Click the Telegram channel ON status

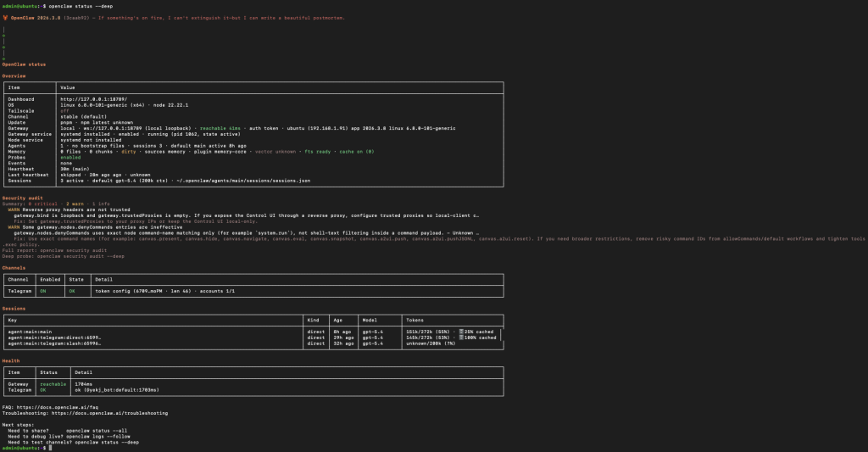click(x=42, y=290)
